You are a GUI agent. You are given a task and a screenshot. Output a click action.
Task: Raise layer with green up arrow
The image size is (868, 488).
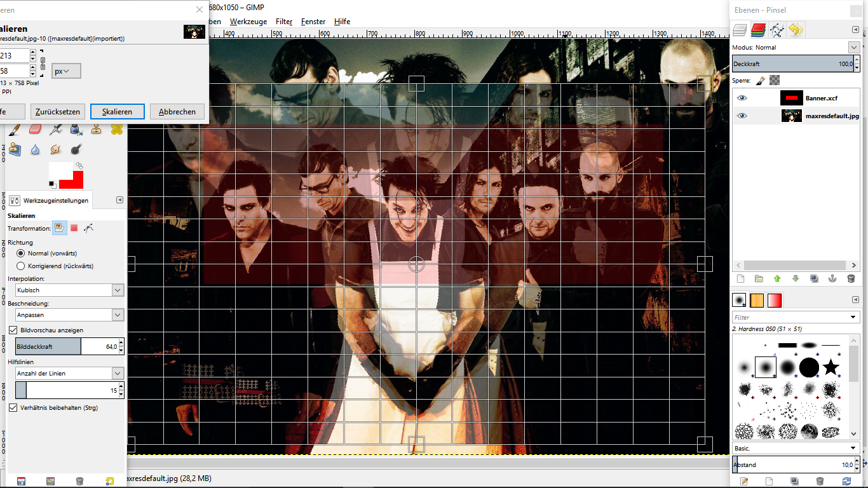(776, 278)
